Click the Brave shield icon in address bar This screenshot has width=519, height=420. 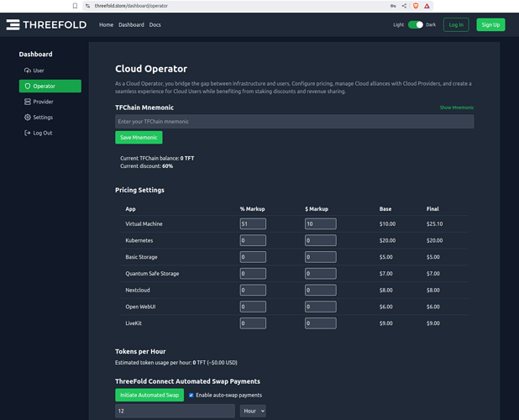pyautogui.click(x=417, y=5)
